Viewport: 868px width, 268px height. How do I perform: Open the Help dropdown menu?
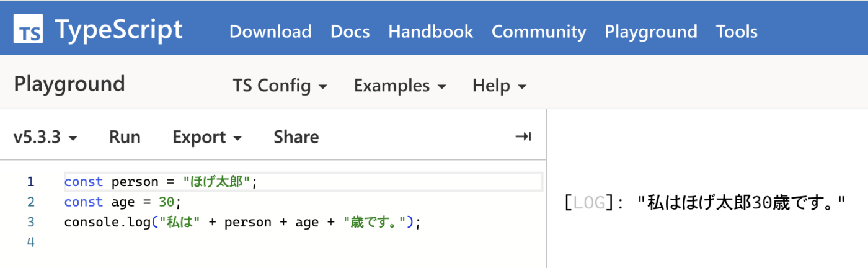coord(499,86)
